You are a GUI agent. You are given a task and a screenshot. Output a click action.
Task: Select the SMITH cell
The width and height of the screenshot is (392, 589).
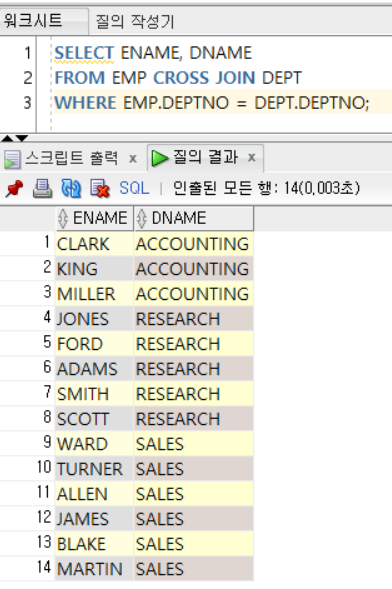coord(94,394)
